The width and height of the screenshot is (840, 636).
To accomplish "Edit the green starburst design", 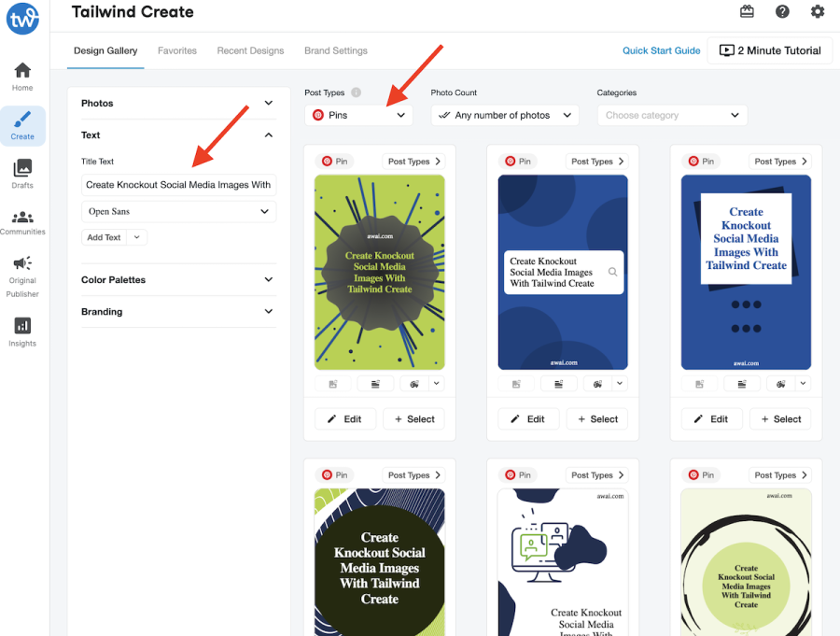I will [345, 418].
